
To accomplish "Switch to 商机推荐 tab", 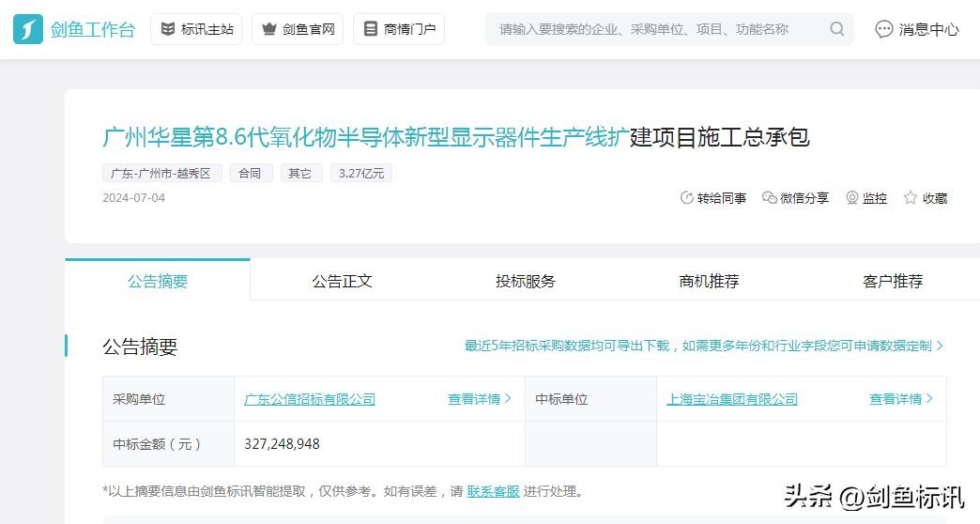I will tap(709, 281).
